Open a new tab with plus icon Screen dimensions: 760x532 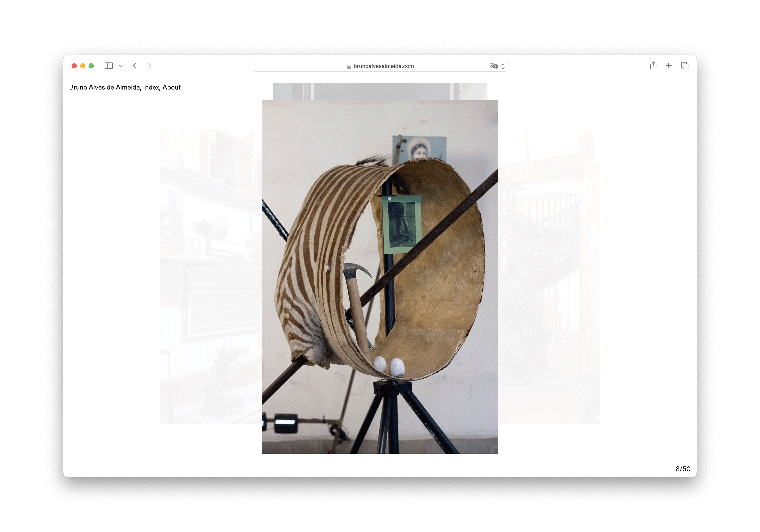point(669,66)
